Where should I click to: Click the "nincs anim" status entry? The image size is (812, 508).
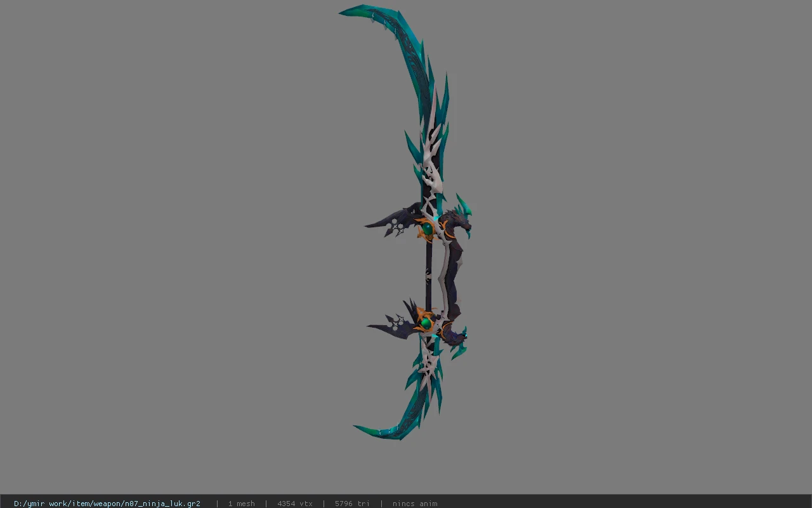point(415,504)
